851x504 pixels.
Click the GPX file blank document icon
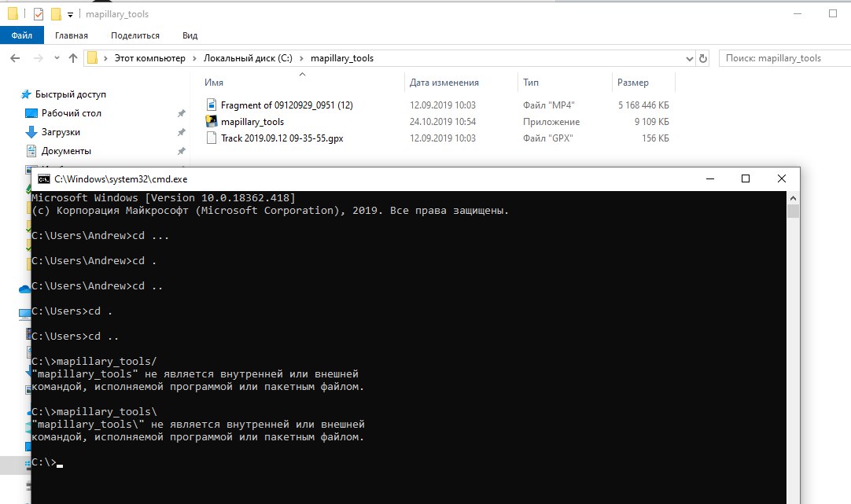coord(212,138)
